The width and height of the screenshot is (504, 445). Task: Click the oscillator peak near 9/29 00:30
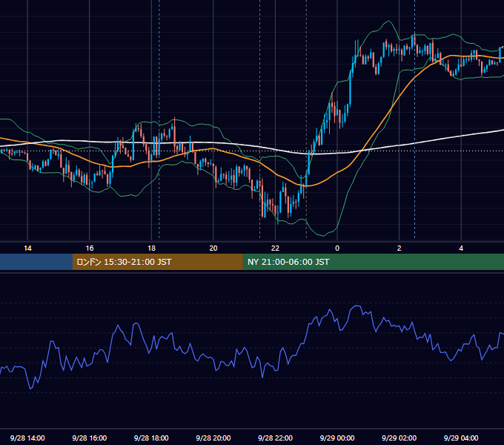pyautogui.click(x=357, y=306)
